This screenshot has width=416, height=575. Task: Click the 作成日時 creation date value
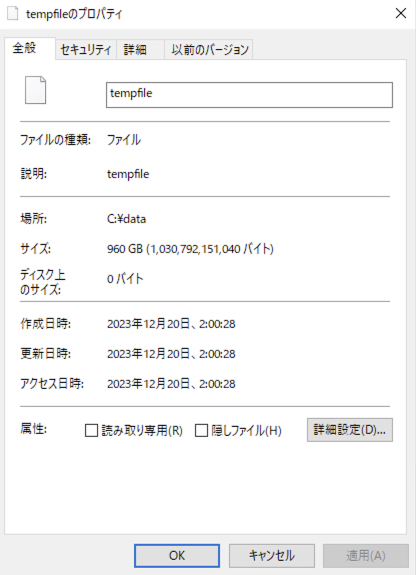coord(171,324)
